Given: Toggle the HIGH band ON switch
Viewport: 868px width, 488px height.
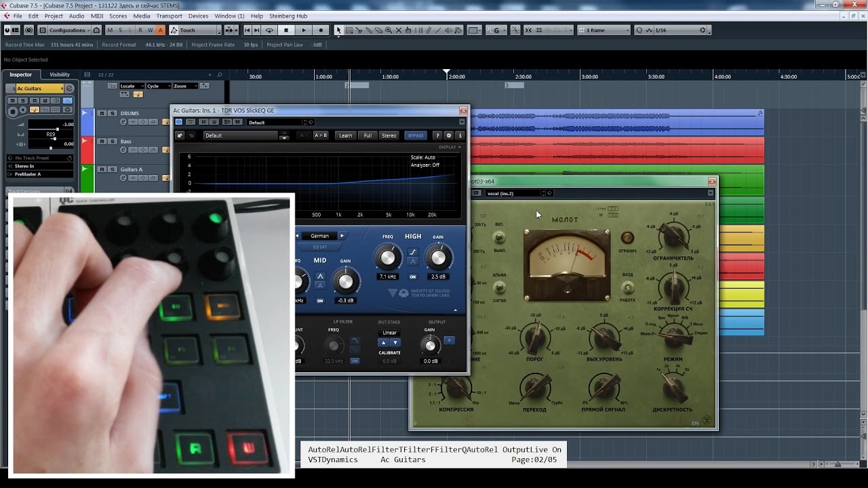Looking at the screenshot, I should coord(412,277).
